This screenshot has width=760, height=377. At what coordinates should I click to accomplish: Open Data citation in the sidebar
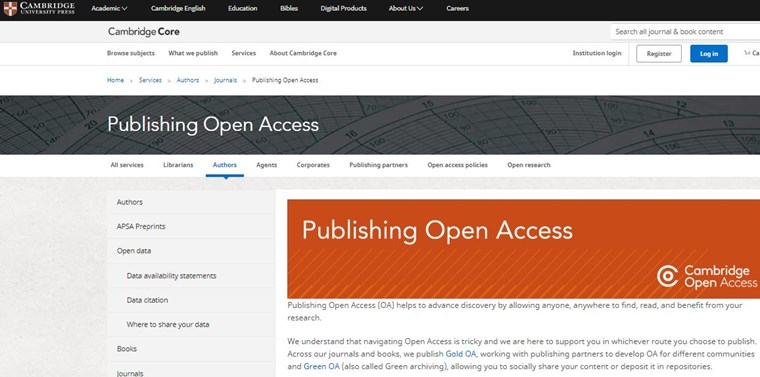(191, 300)
